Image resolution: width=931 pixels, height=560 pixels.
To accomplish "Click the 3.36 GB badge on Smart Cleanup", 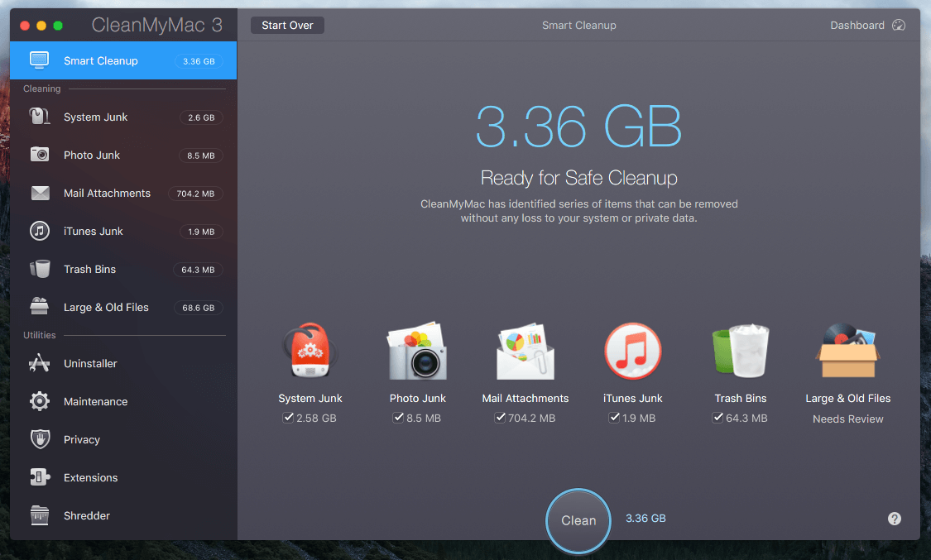I will coord(199,61).
